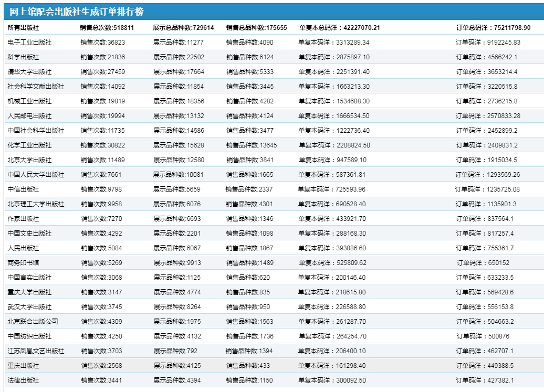
Task: Click the 电子工业出版社 publisher name
Action: pyautogui.click(x=29, y=43)
